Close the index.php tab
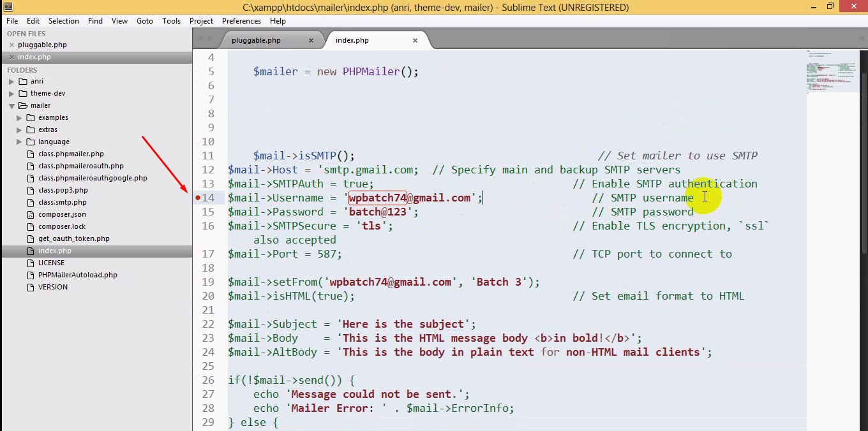 tap(415, 40)
